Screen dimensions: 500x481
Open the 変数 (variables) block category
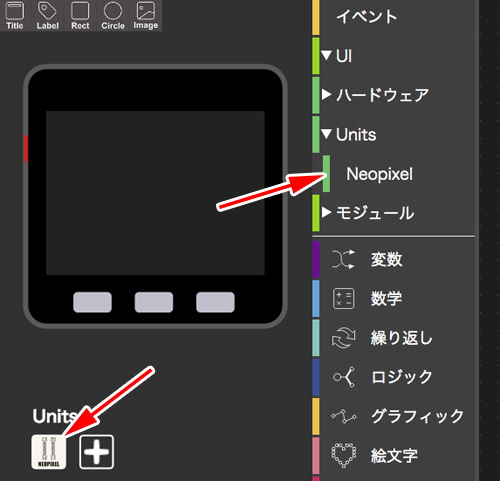pyautogui.click(x=393, y=259)
